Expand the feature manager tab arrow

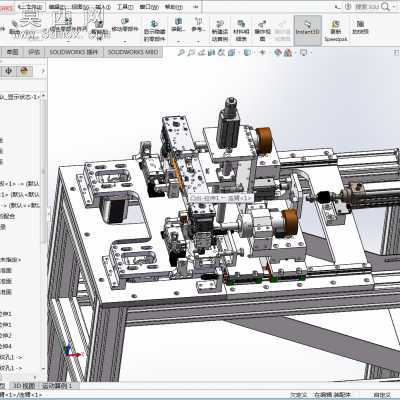(43, 71)
